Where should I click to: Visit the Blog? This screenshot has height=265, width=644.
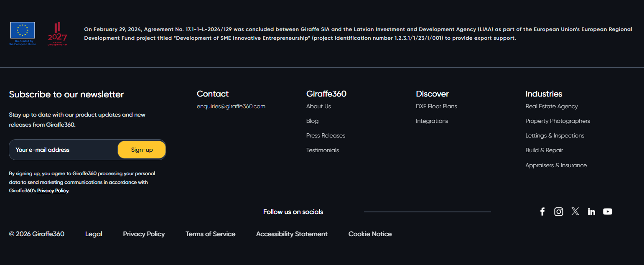312,121
